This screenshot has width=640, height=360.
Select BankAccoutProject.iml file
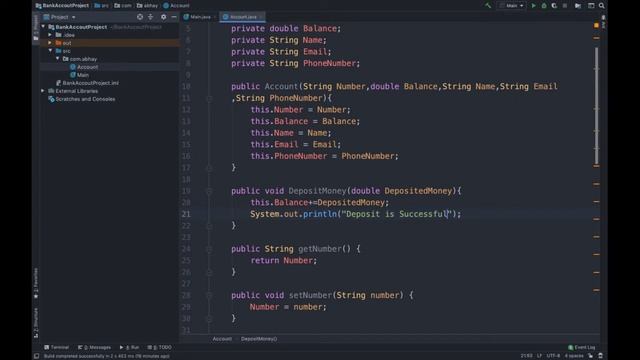pyautogui.click(x=87, y=83)
